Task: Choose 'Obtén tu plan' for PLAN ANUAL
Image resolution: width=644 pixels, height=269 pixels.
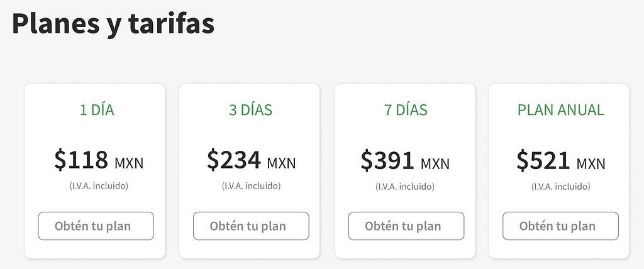Action: (560, 226)
